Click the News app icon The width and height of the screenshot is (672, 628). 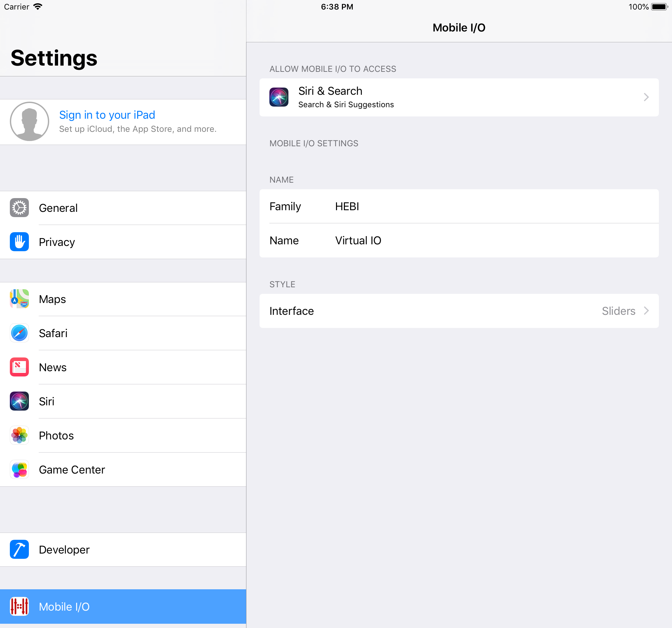[19, 367]
